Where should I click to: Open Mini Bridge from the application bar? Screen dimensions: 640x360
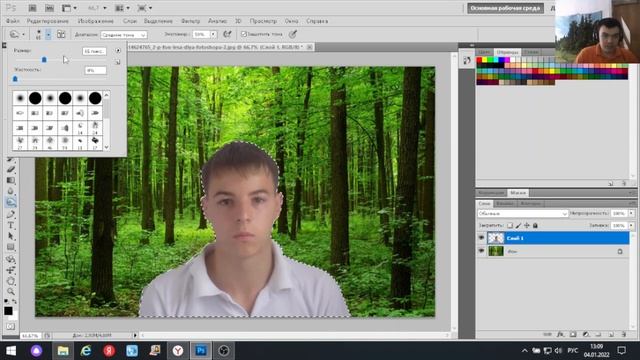tap(49, 8)
